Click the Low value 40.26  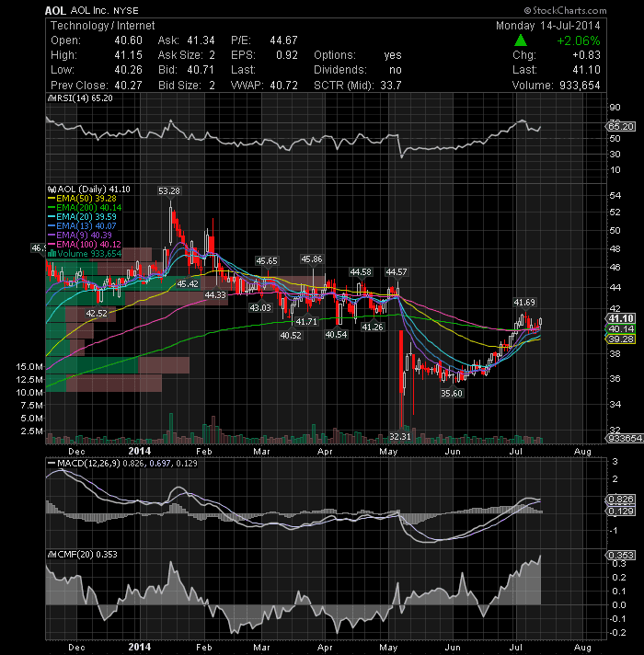tap(128, 70)
